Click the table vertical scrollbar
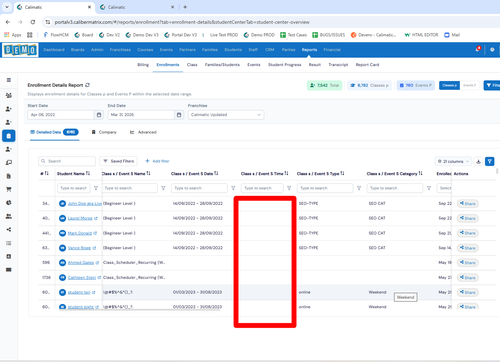This screenshot has width=500, height=362. [497, 171]
